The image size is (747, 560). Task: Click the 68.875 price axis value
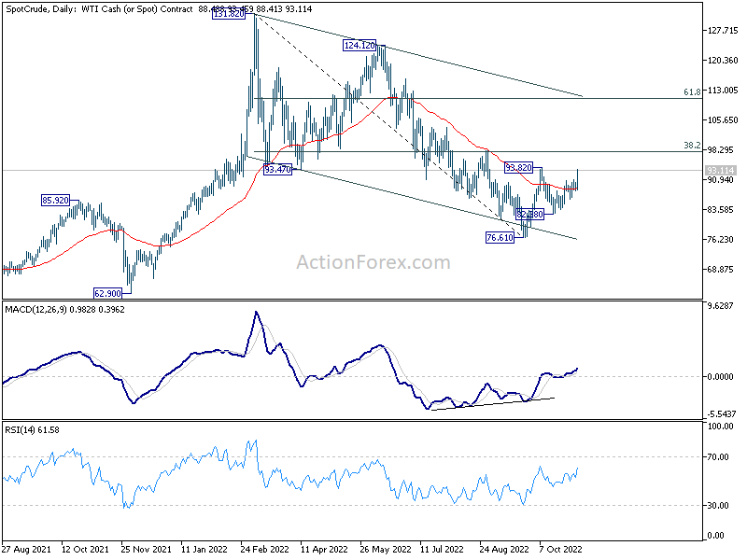pyautogui.click(x=721, y=270)
